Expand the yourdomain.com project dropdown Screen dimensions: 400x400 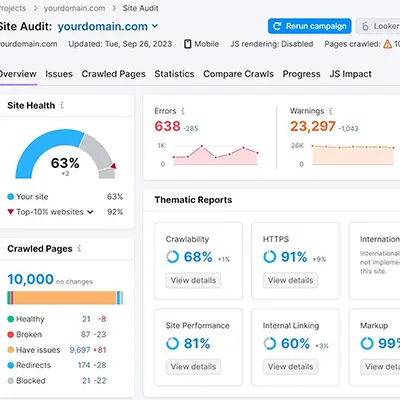155,26
